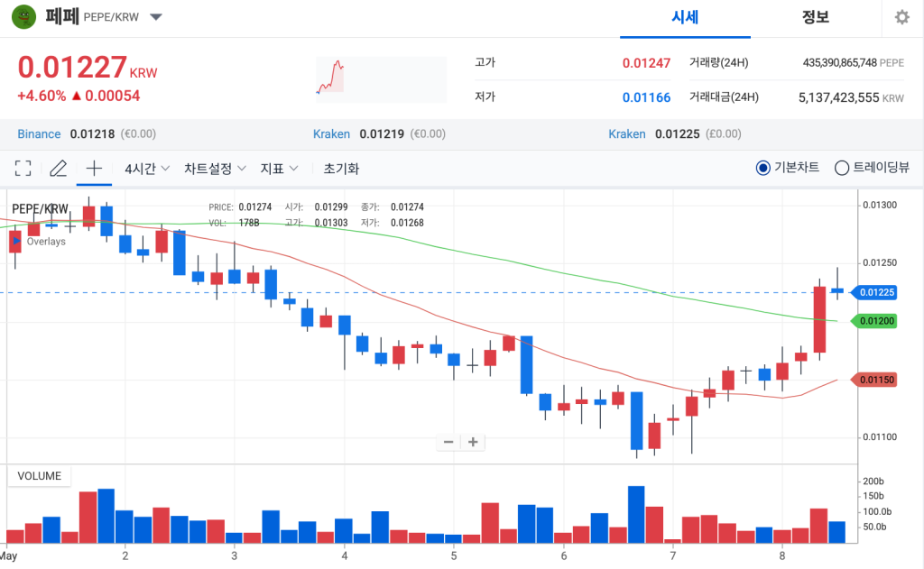Toggle fullscreen chart mode icon
Screen dimensions: 924x569
23,169
